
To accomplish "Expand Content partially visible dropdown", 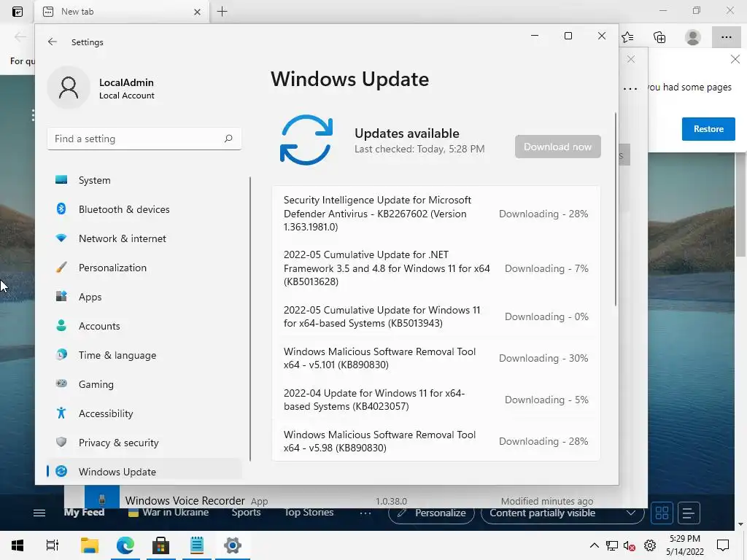I will point(562,513).
